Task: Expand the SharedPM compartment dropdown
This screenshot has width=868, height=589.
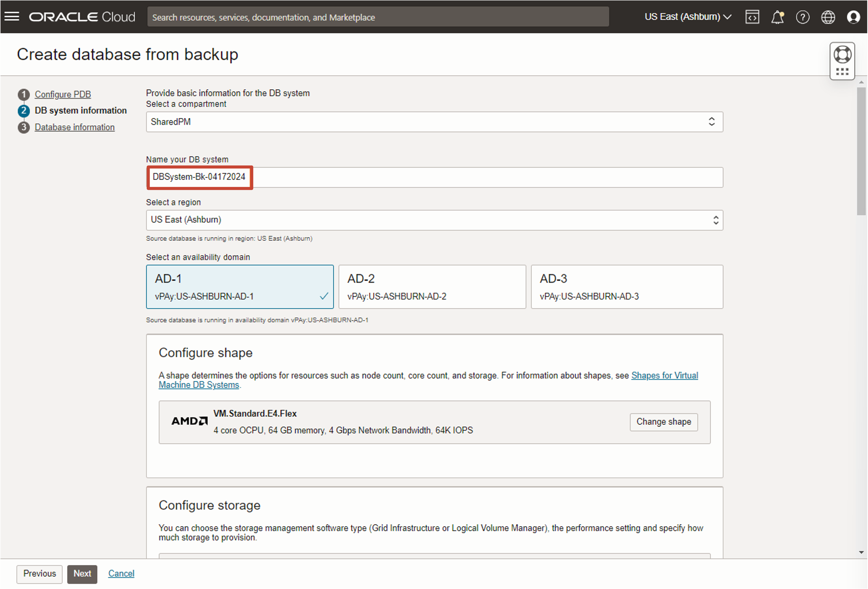Action: [434, 122]
